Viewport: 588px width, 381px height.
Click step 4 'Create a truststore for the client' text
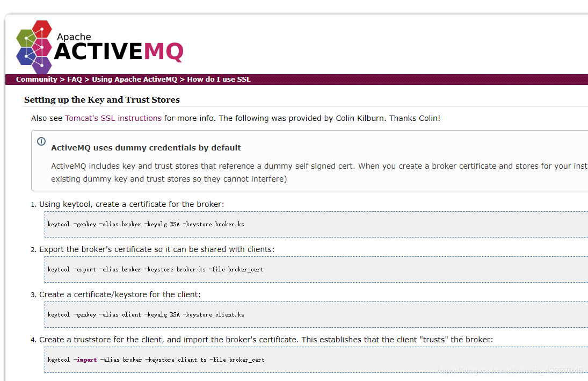coord(266,340)
